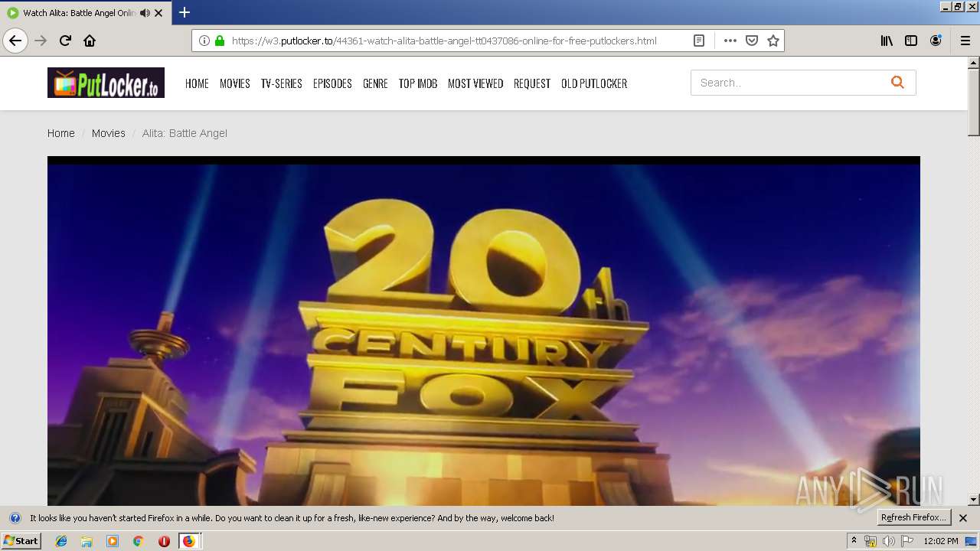The width and height of the screenshot is (980, 551).
Task: Go back with the browser back arrow
Action: click(15, 41)
